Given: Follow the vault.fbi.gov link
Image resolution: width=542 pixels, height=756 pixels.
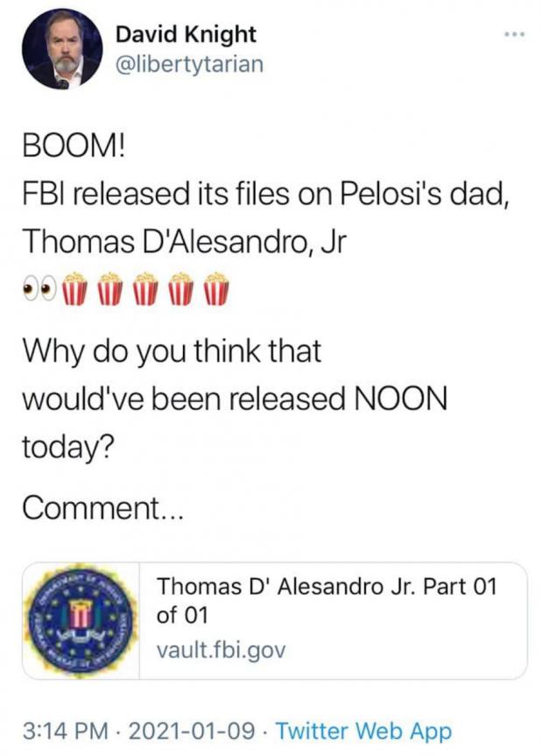Looking at the screenshot, I should (221, 650).
